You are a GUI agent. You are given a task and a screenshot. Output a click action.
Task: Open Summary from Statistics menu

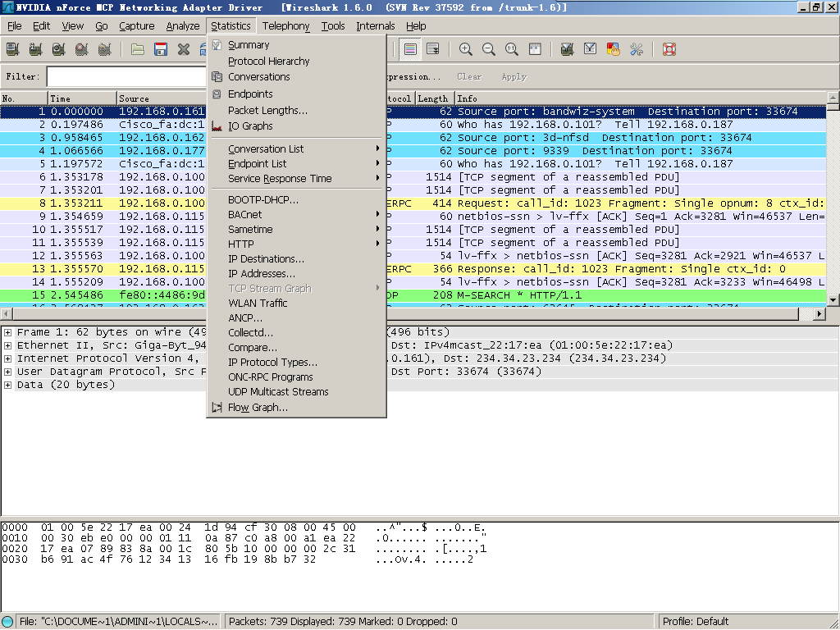coord(296,45)
